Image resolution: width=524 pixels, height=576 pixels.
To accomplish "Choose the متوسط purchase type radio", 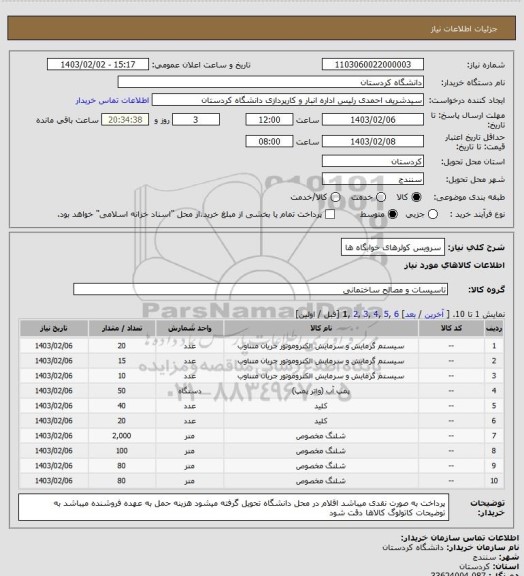I will tap(393, 214).
